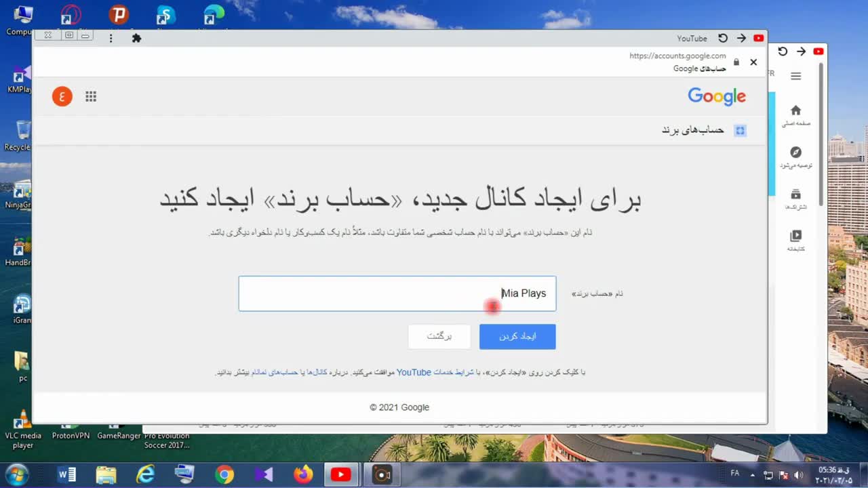The width and height of the screenshot is (868, 488).
Task: Close the Google accounts popup with X
Action: click(x=753, y=62)
